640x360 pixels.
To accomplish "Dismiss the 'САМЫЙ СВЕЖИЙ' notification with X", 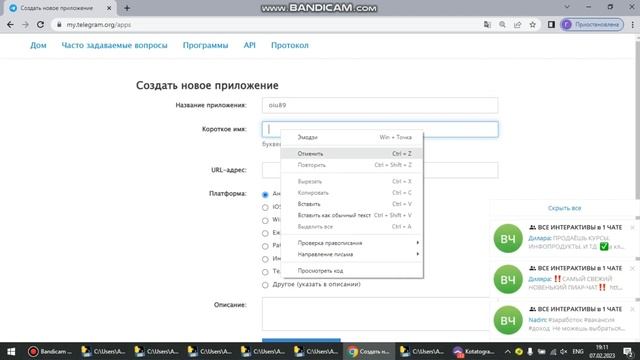I will point(632,268).
